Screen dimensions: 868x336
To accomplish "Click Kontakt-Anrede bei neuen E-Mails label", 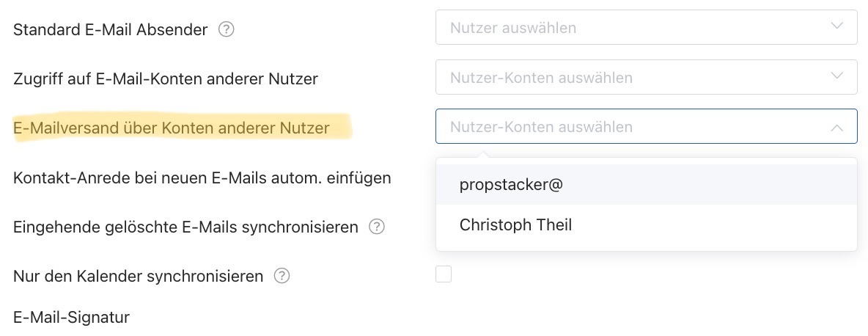I will pyautogui.click(x=202, y=178).
